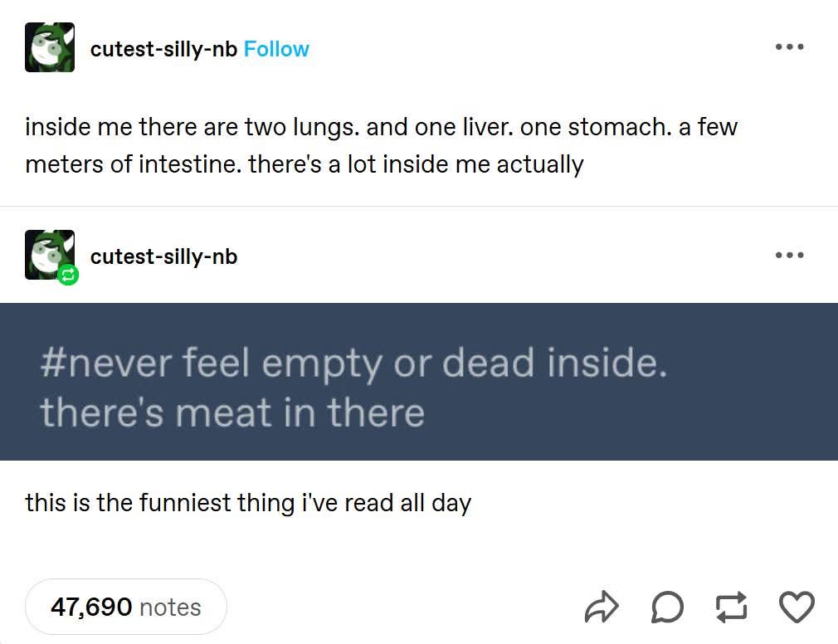Click the green reblog badge on avatar
The width and height of the screenshot is (838, 644).
(68, 274)
